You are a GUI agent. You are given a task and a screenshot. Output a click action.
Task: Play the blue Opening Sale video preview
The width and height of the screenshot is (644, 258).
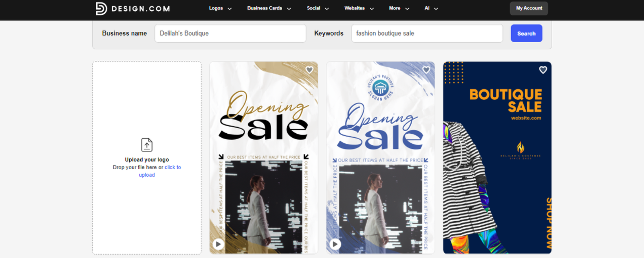[335, 244]
